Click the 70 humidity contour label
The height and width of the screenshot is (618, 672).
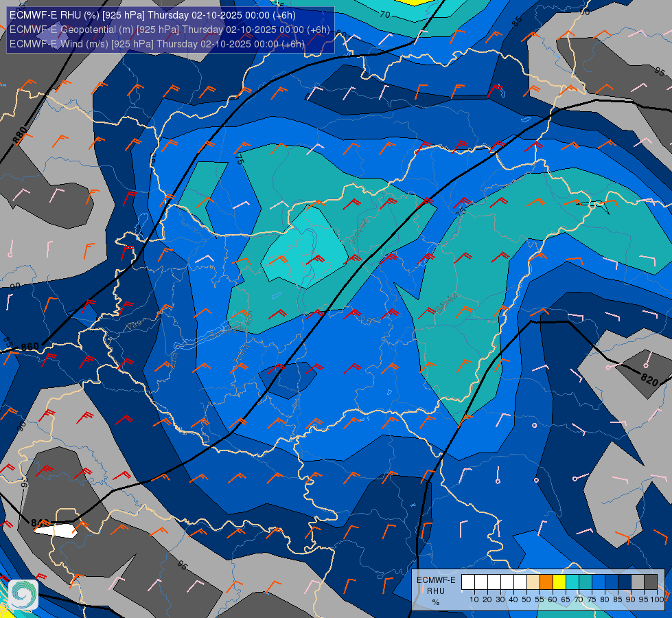pos(385,14)
